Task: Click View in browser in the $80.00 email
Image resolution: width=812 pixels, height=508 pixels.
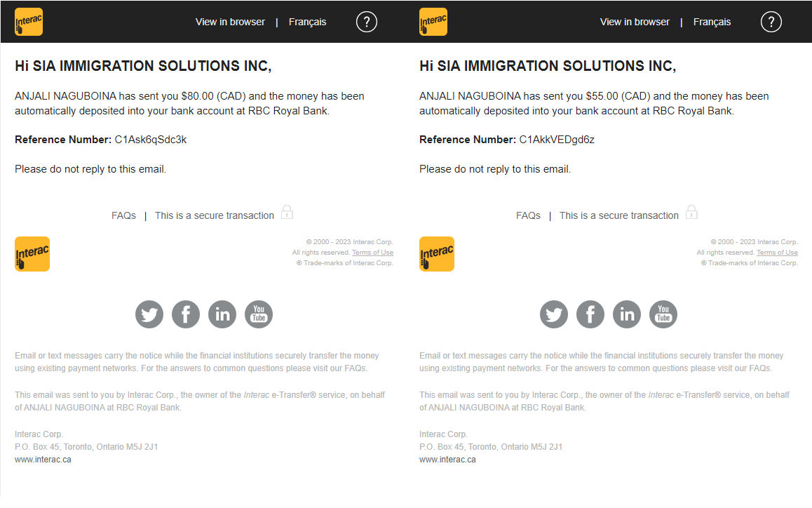Action: (230, 22)
